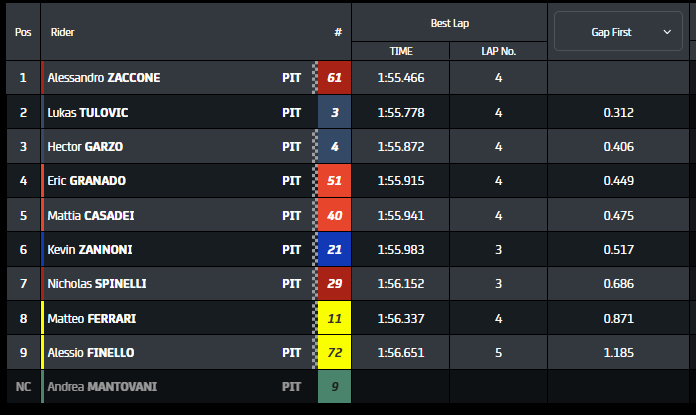The width and height of the screenshot is (696, 415).
Task: Click green number 9 badge
Action: 334,387
